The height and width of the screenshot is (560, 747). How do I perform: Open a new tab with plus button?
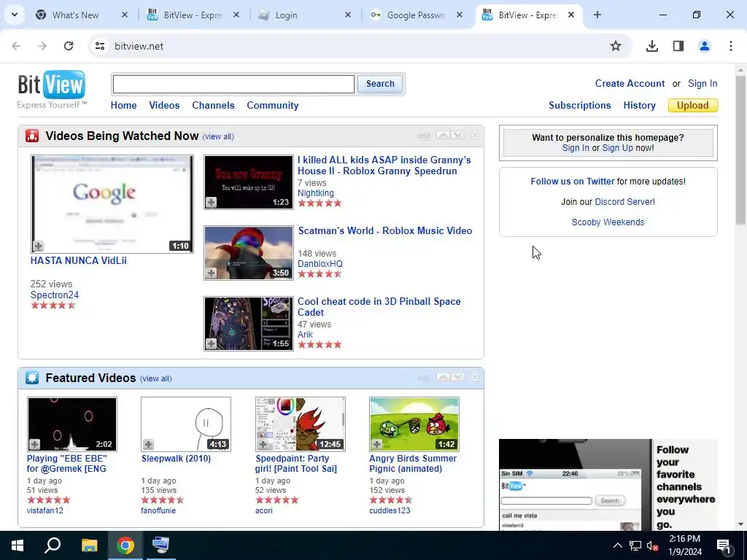click(x=597, y=15)
